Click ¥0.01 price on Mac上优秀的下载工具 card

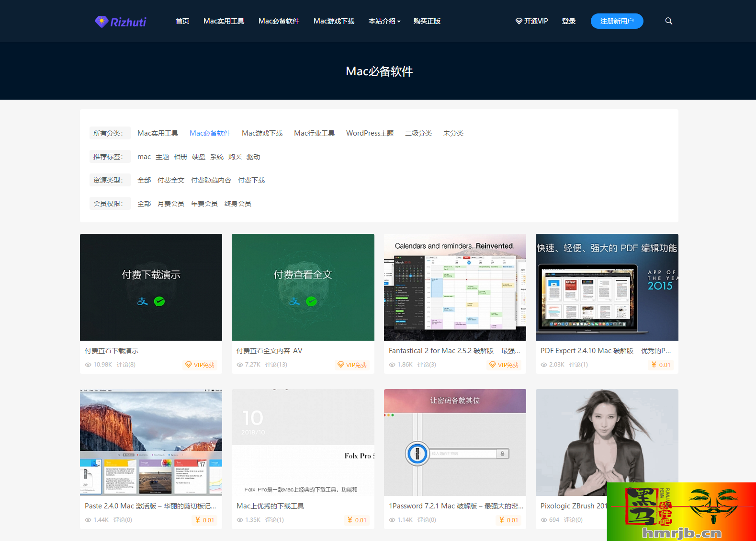pyautogui.click(x=357, y=520)
